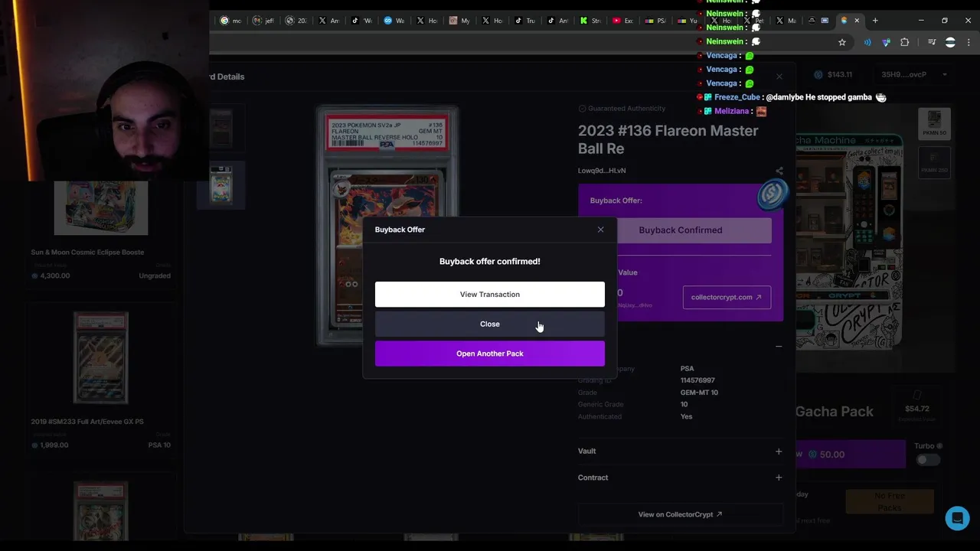The width and height of the screenshot is (980, 551).
Task: Click the Close button in the dialog
Action: [x=490, y=324]
